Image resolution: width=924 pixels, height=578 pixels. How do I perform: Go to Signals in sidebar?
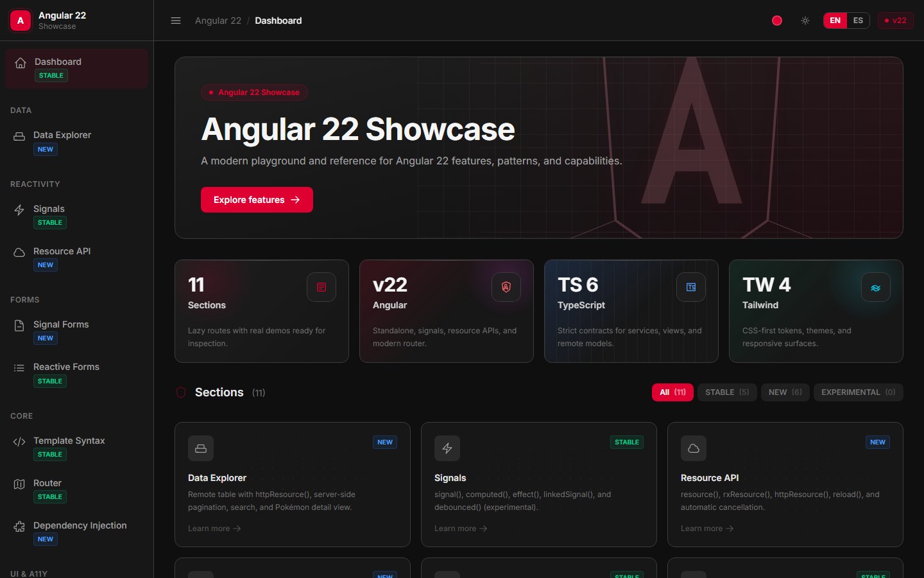pyautogui.click(x=76, y=215)
